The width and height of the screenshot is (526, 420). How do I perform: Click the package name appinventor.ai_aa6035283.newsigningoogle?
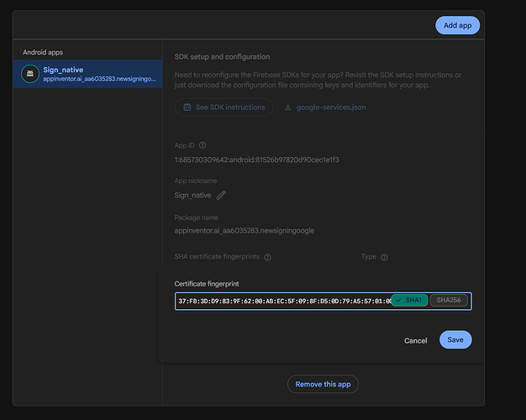point(244,230)
